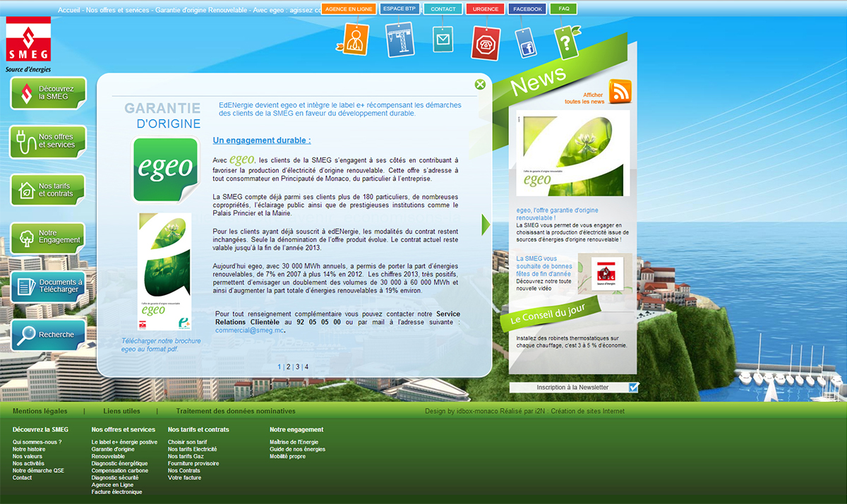Click Votre facture footer link

[185, 478]
